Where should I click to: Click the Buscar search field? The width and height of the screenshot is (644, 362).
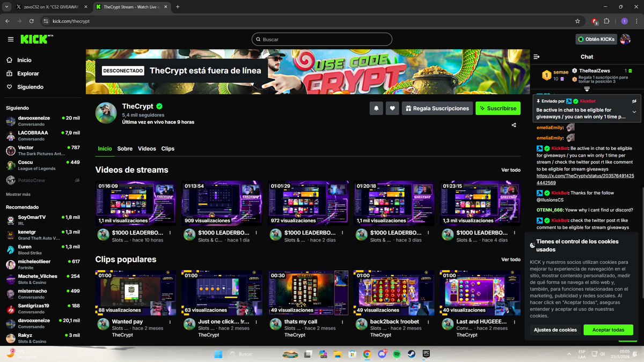(322, 39)
